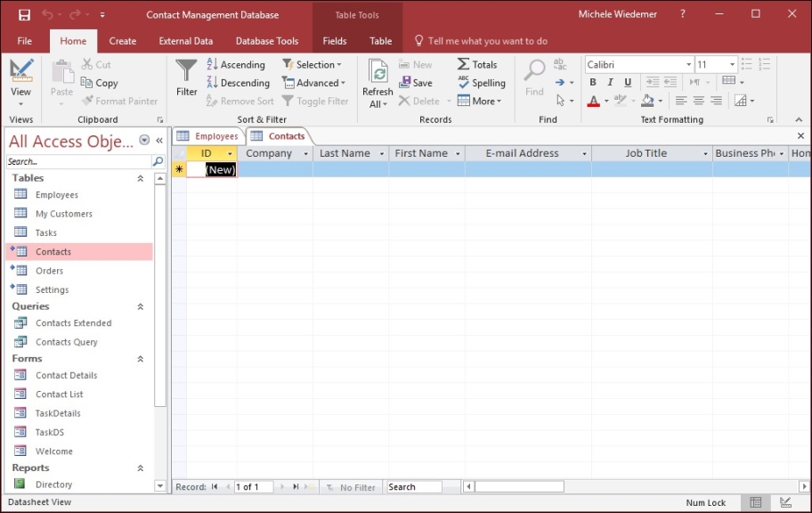Sort records Ascending
The height and width of the screenshot is (513, 812).
click(x=236, y=64)
